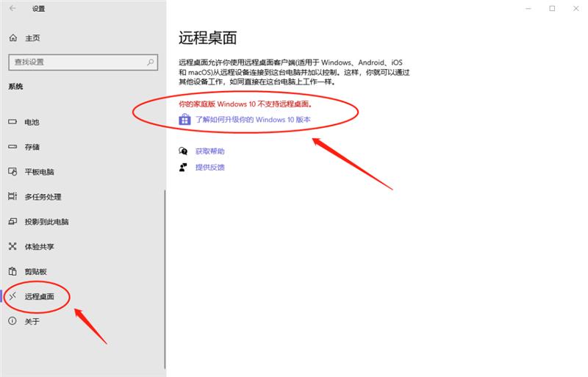
Task: Click the 多任务处理 multitasking icon
Action: click(12, 196)
